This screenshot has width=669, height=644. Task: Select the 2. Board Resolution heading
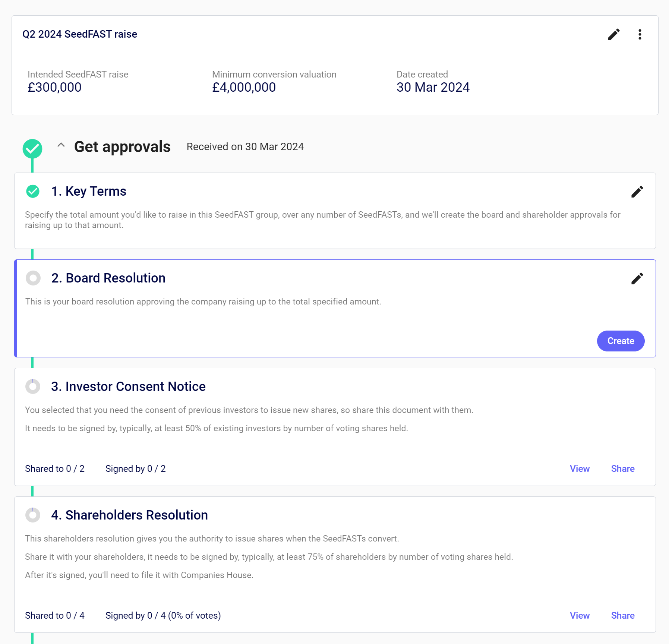click(x=108, y=278)
